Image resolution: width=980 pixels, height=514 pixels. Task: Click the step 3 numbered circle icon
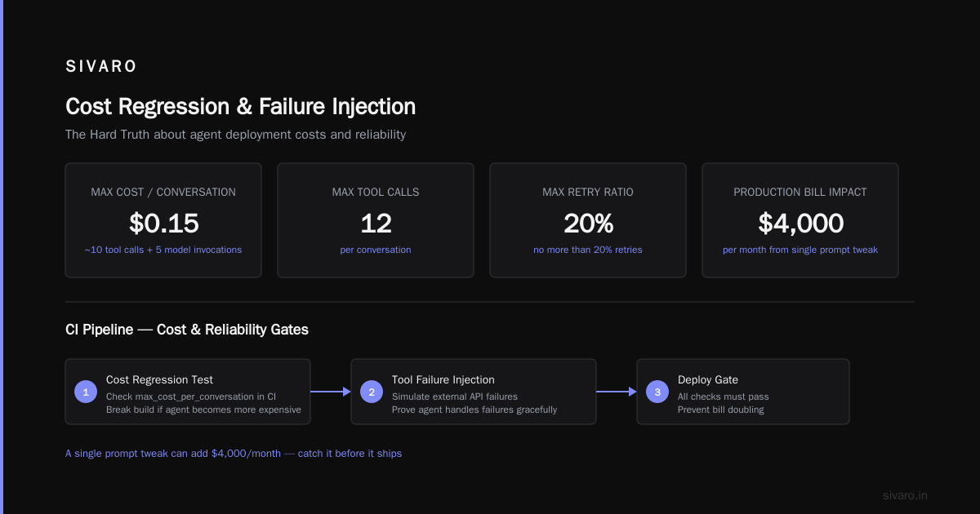click(x=657, y=392)
